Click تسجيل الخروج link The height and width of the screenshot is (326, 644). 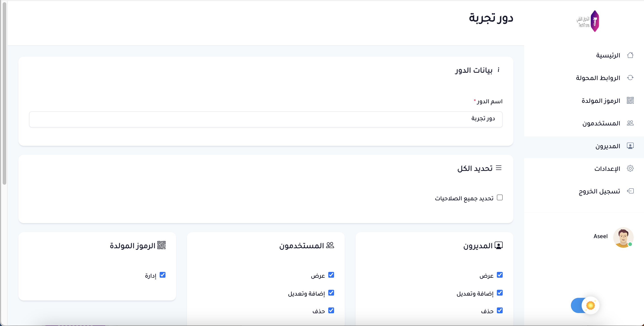[x=599, y=191]
